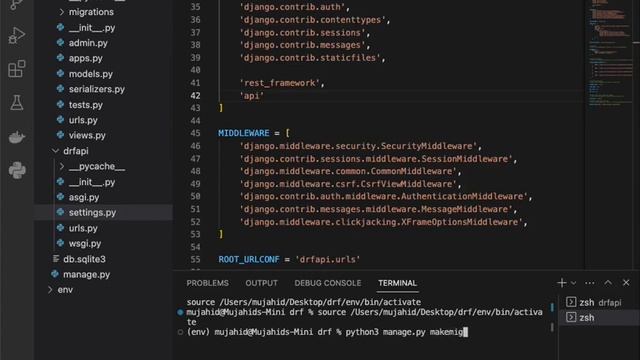Click the terminal scrollbar
This screenshot has height=360, width=640.
(552, 316)
